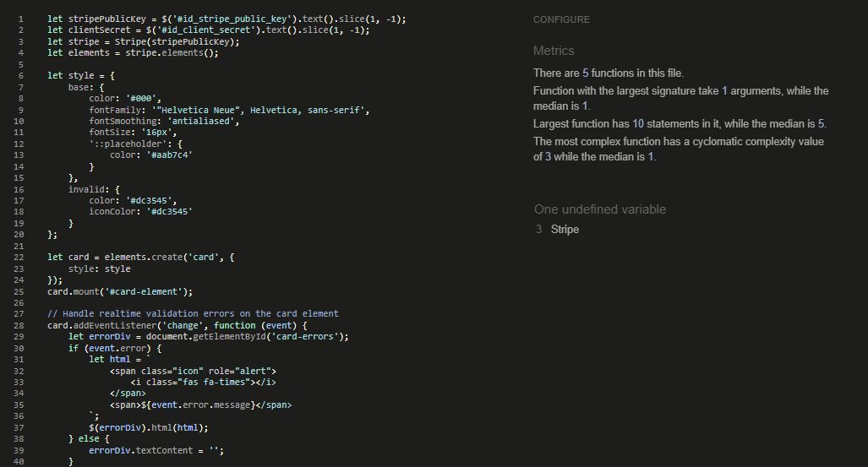
Task: Place cursor on 'let elements = stripe.elements();'
Action: pos(133,52)
